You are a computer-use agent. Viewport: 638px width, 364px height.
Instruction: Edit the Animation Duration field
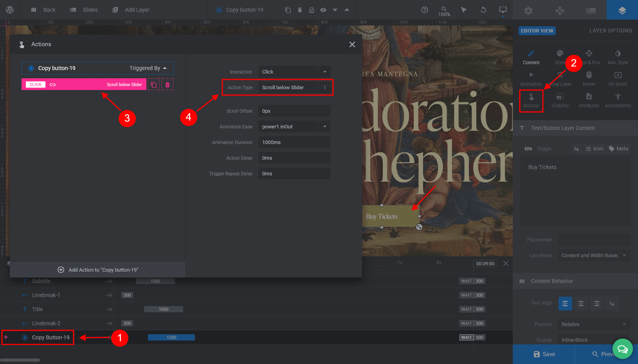[x=294, y=142]
